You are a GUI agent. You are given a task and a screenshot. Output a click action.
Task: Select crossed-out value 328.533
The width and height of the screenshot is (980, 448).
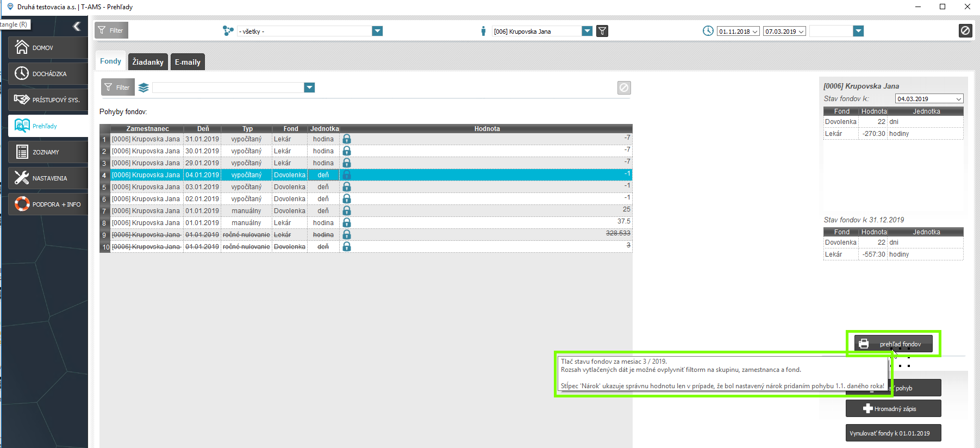coord(618,233)
